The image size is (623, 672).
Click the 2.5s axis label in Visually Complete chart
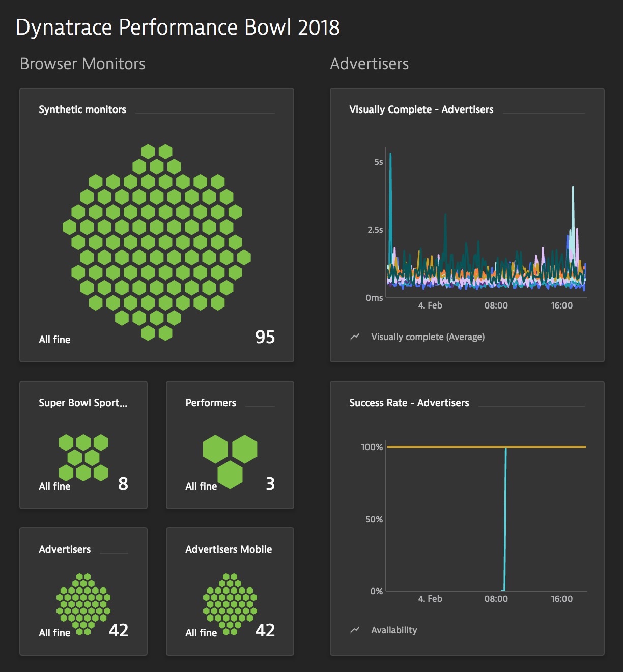[x=376, y=230]
